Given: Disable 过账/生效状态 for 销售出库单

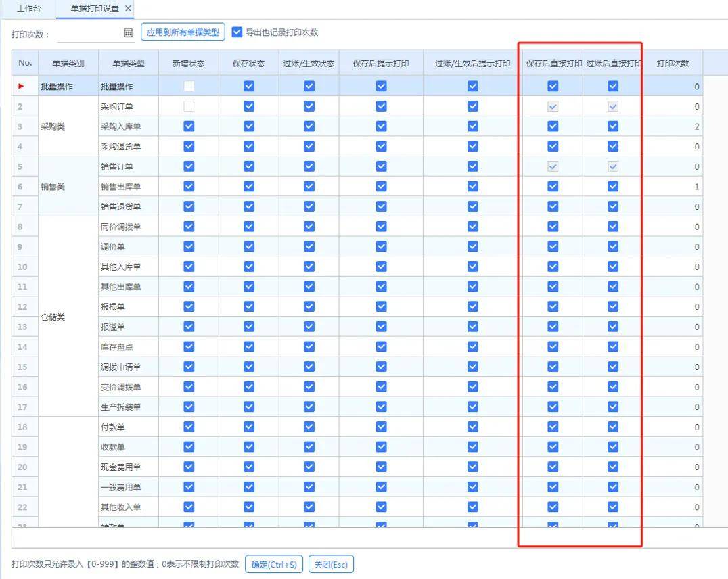Looking at the screenshot, I should (309, 186).
